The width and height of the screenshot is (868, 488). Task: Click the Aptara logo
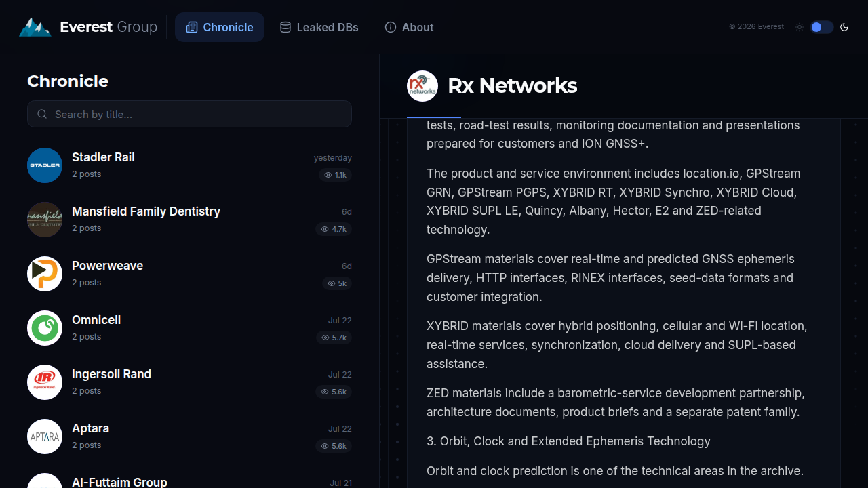click(x=45, y=436)
